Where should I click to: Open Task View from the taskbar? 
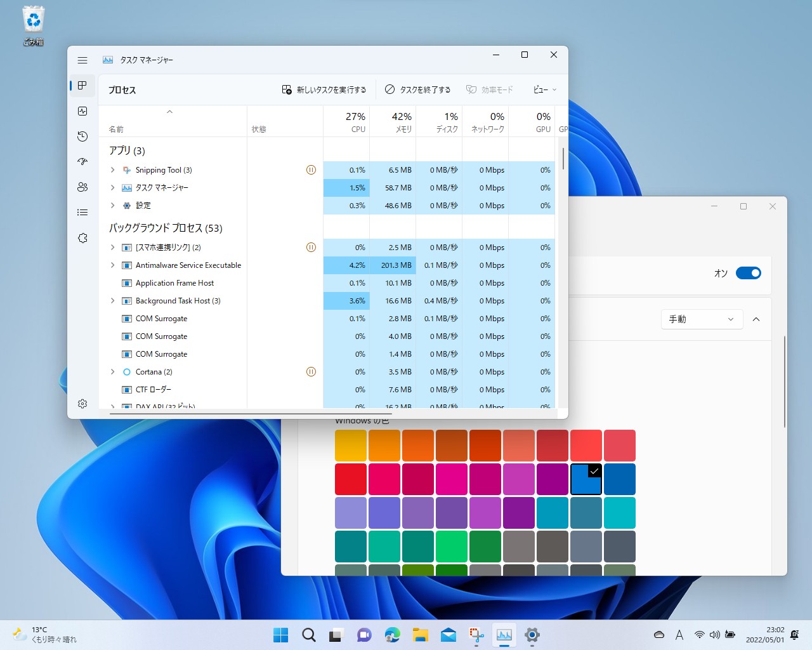336,635
